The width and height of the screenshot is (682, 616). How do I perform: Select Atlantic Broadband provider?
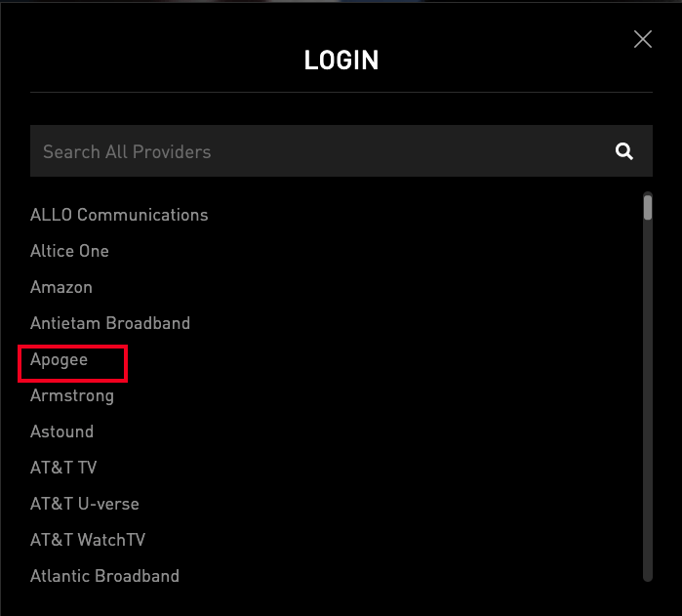pyautogui.click(x=104, y=576)
